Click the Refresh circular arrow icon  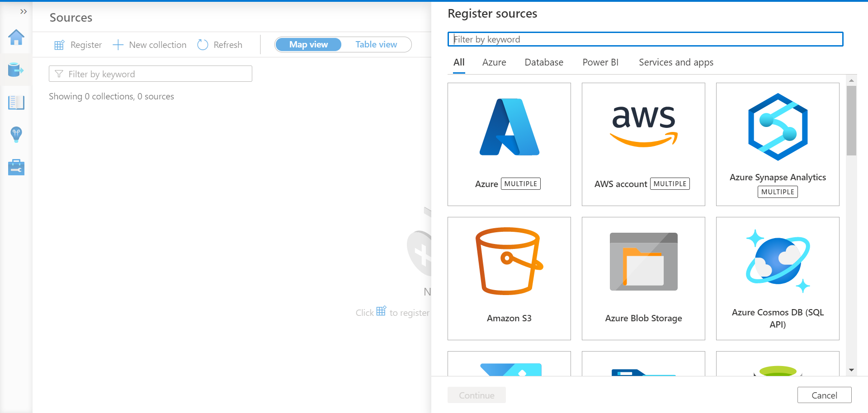203,45
